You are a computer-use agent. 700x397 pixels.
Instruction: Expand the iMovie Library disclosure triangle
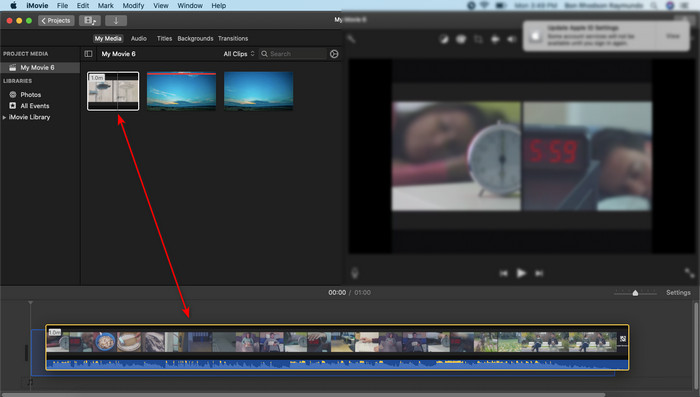coord(4,117)
